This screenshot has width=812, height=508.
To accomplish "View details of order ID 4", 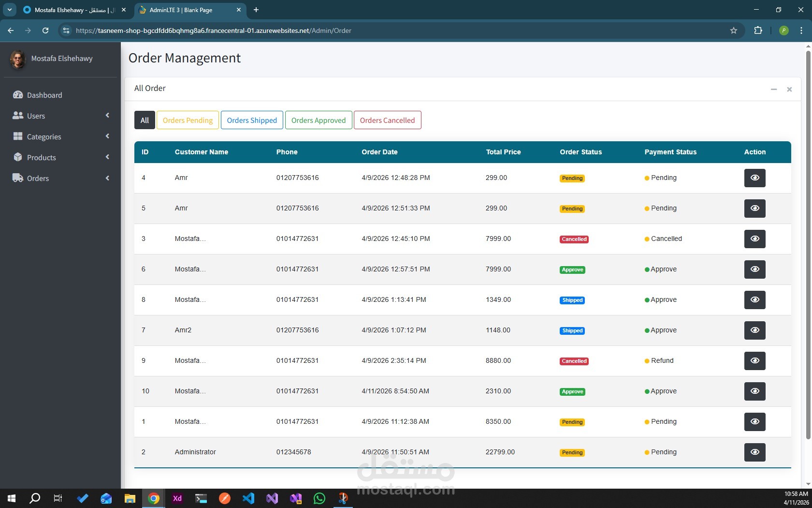I will click(x=754, y=178).
